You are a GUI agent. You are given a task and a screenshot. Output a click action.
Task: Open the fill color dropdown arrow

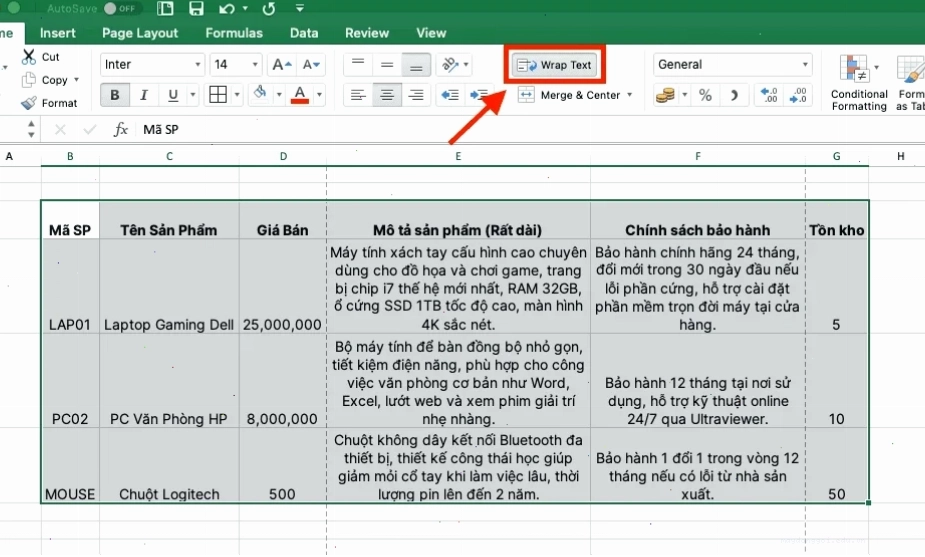coord(279,95)
